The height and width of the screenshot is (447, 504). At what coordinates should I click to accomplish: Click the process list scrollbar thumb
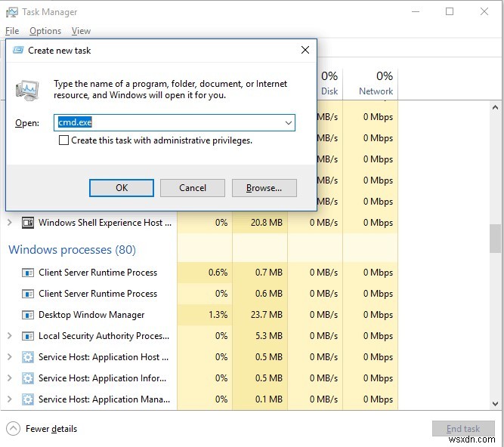tap(495, 239)
